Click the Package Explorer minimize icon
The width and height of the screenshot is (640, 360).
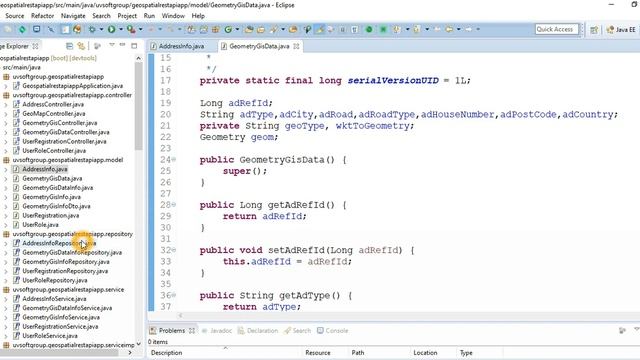[x=122, y=45]
